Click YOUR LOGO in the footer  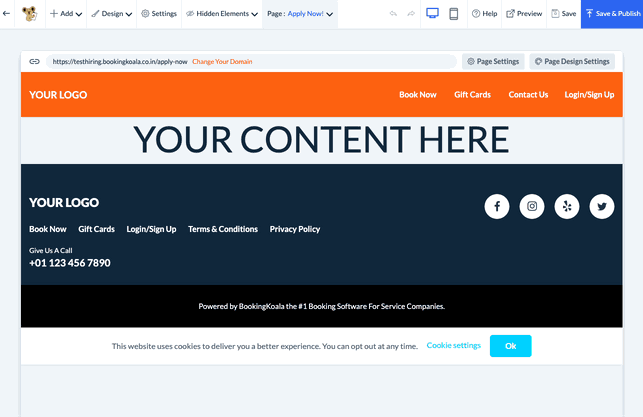(x=64, y=203)
